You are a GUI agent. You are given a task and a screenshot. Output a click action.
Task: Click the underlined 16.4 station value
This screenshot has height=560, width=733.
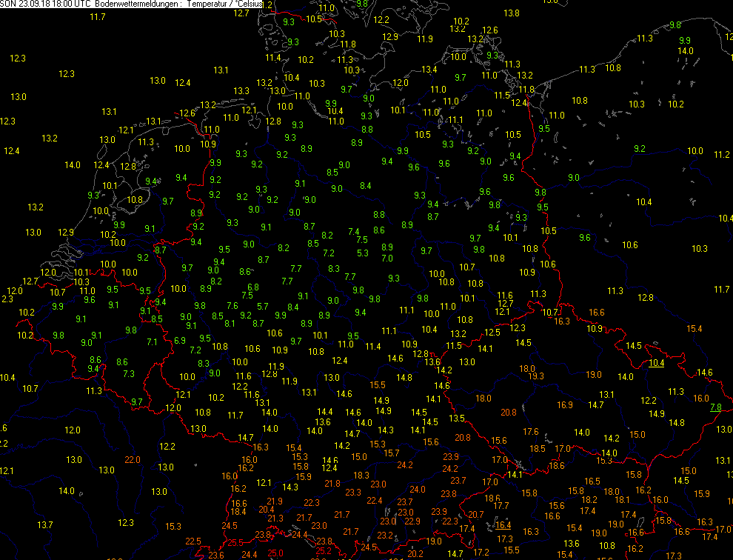pyautogui.click(x=503, y=525)
